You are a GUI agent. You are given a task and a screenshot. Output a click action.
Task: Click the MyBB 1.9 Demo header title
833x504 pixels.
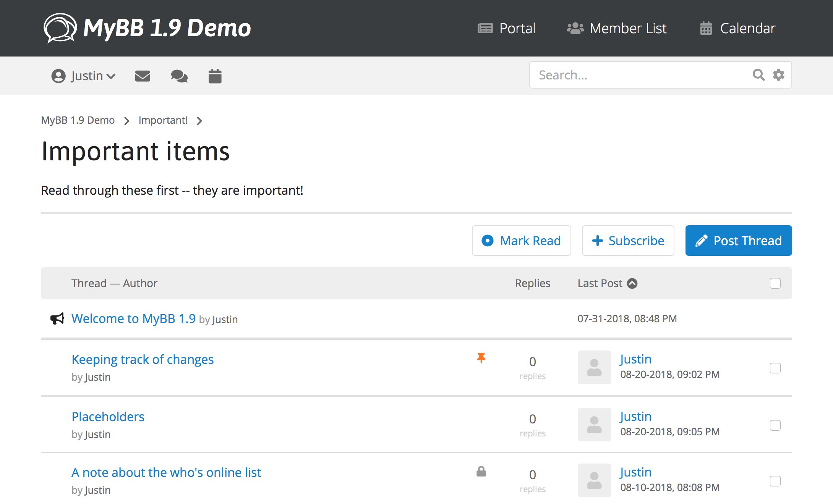167,28
